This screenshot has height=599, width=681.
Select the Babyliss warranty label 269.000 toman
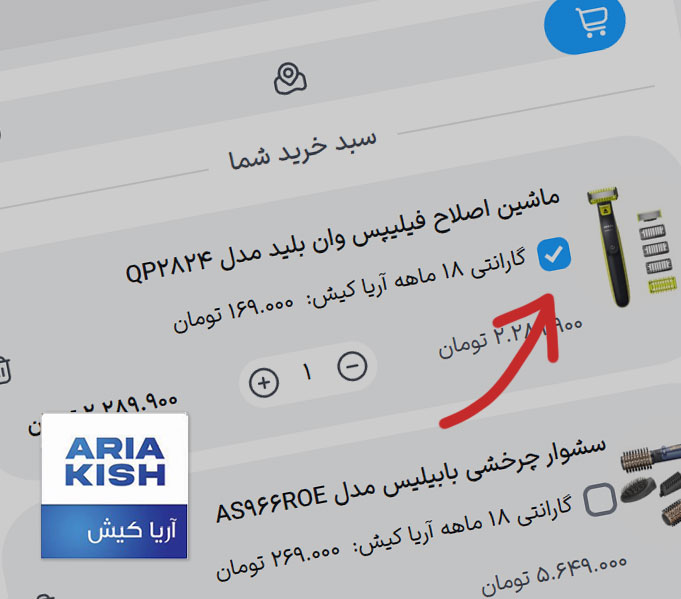click(x=393, y=536)
